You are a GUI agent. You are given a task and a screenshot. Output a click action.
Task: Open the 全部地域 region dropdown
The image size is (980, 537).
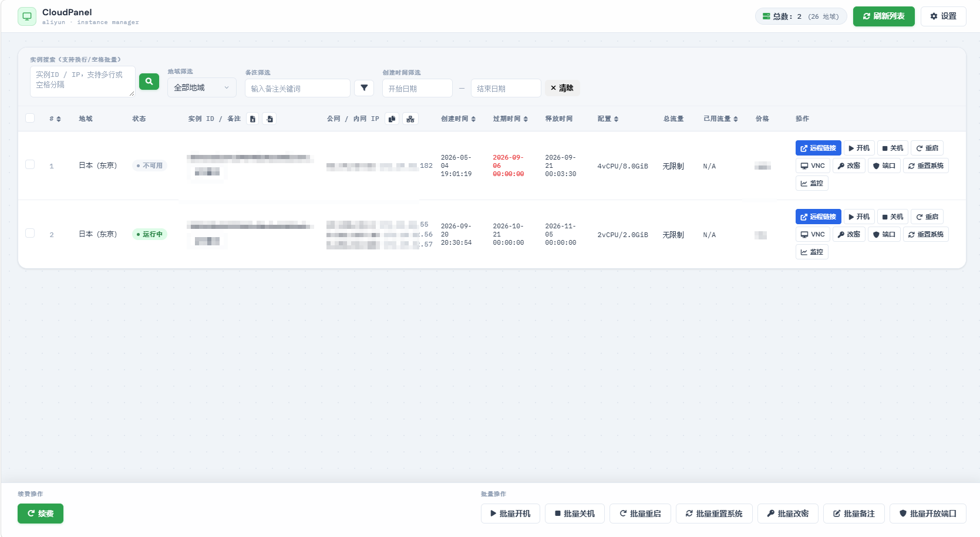[x=201, y=87]
